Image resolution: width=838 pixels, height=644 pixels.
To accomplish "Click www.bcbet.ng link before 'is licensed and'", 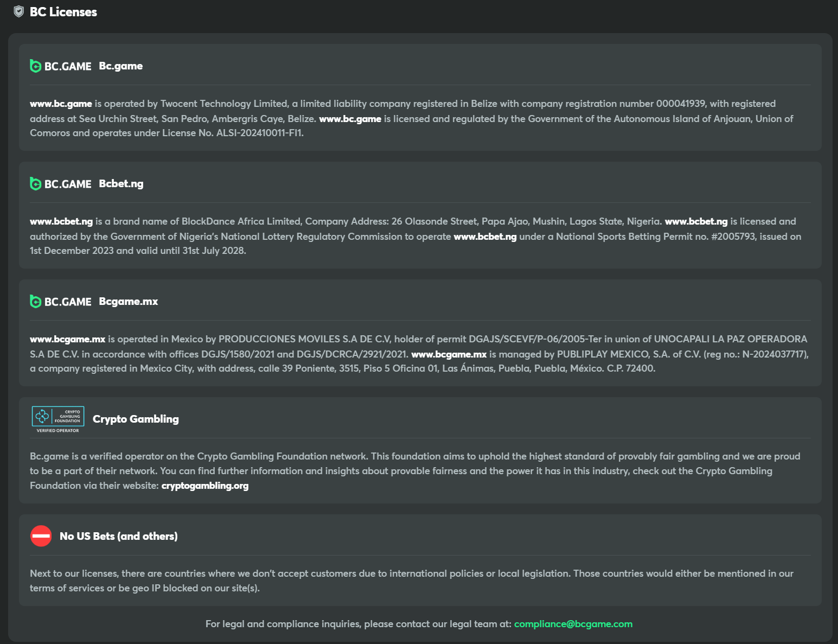I will click(696, 221).
